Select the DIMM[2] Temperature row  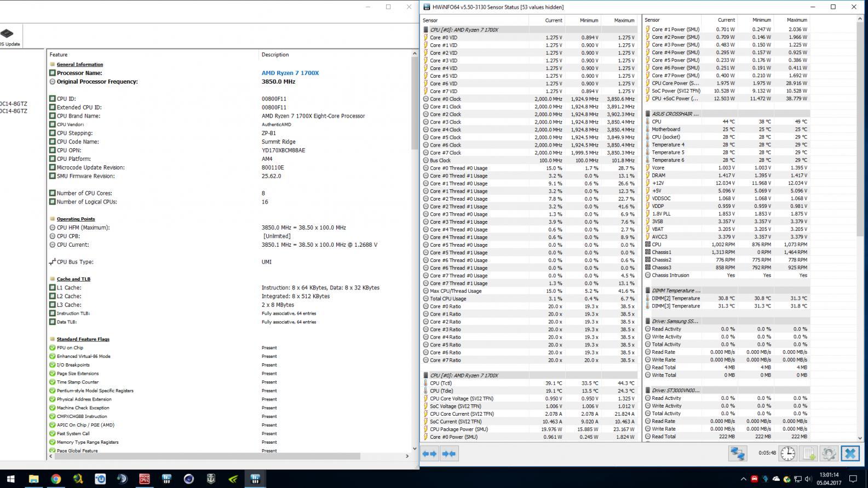pos(726,298)
